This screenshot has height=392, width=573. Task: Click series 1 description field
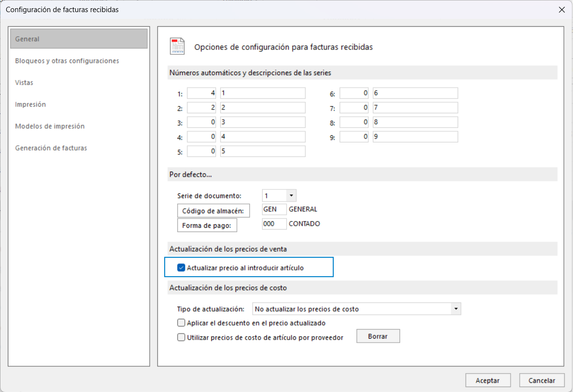click(263, 93)
